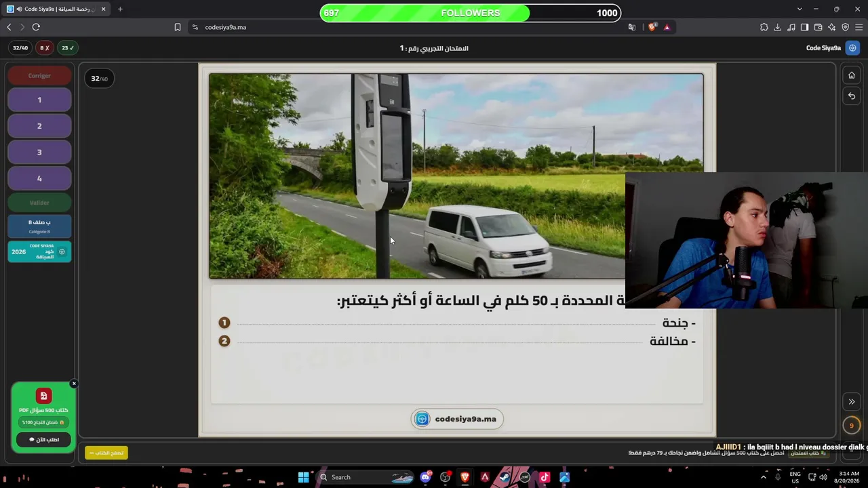Click the red Corriger button
The image size is (868, 488).
39,76
